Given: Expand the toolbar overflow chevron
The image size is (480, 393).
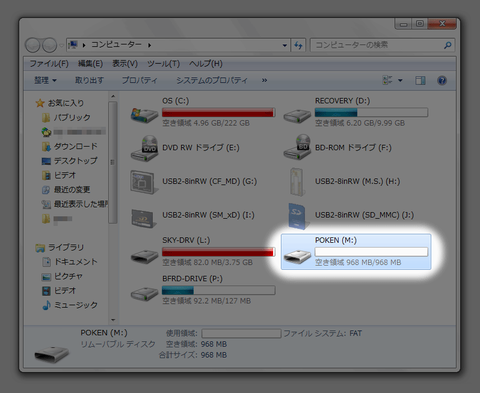Looking at the screenshot, I should (x=264, y=80).
